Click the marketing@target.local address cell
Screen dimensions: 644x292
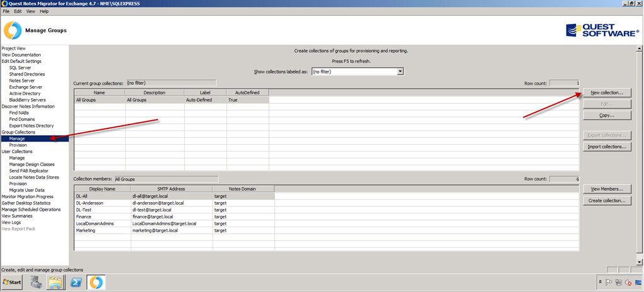(x=172, y=231)
